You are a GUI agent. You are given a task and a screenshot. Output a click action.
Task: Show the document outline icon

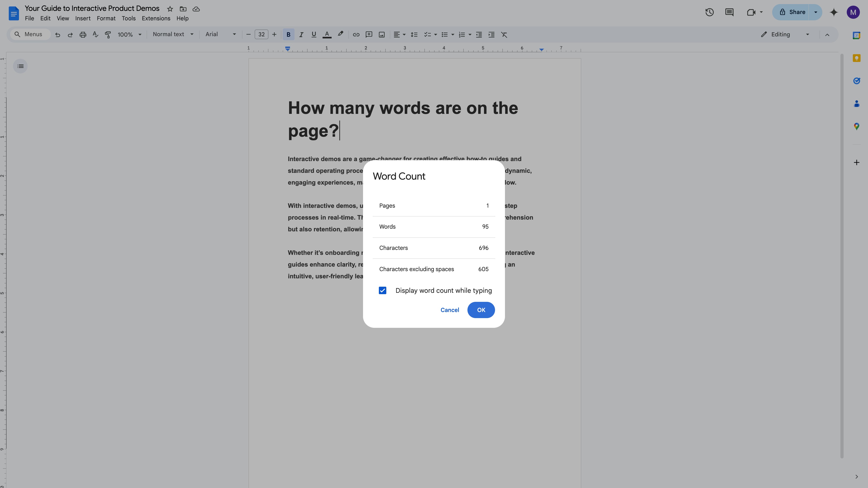click(21, 66)
